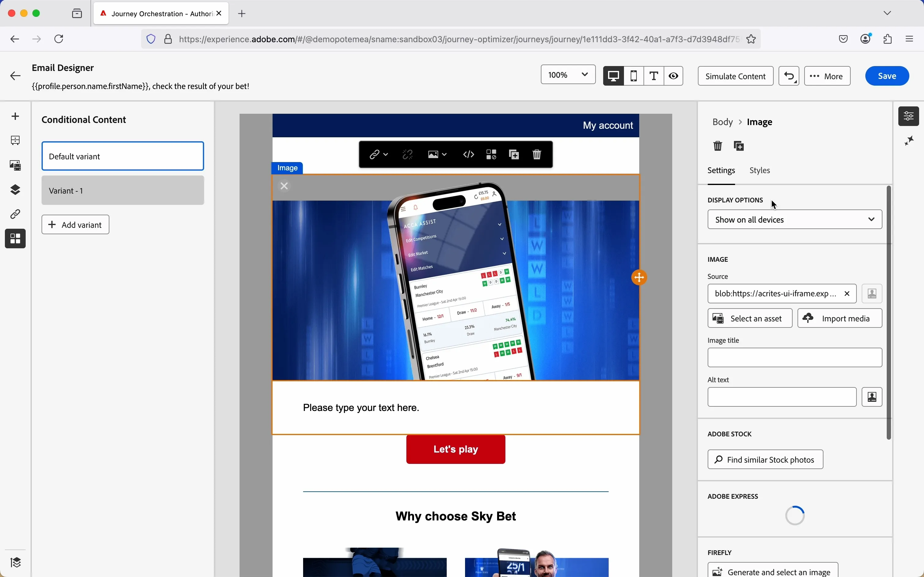Select the conditional content icon in left rail
This screenshot has height=577, width=924.
coord(15,239)
